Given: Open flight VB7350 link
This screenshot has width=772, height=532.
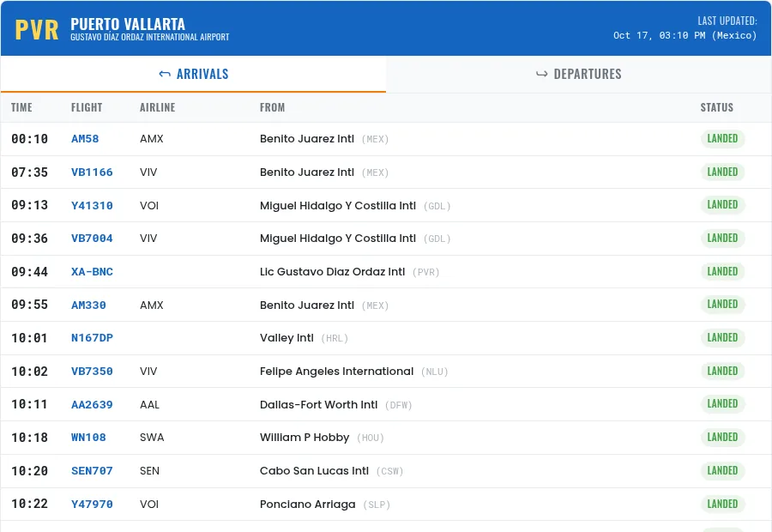Looking at the screenshot, I should tap(92, 372).
